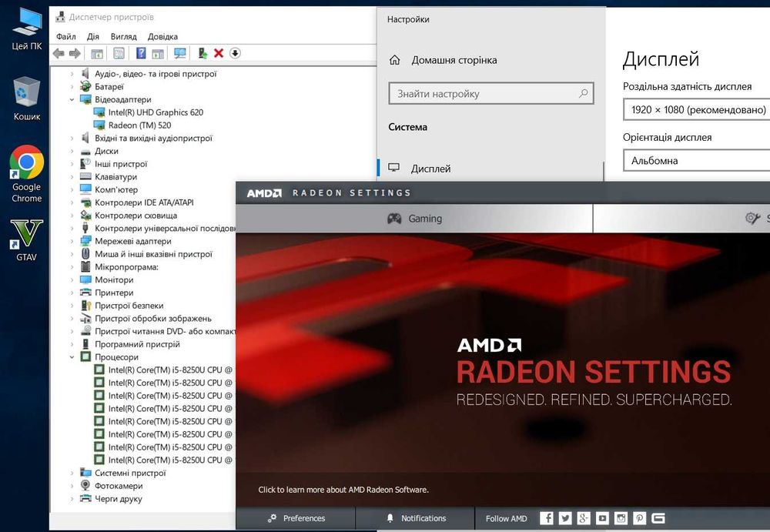Select the Recycle Bin (Кошик) icon
Screen dimensions: 770x532
26,99
